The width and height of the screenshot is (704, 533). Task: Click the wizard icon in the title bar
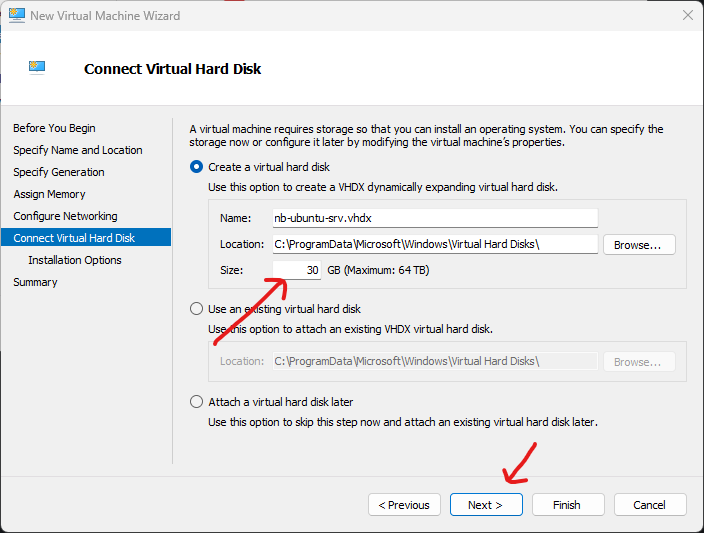[16, 15]
